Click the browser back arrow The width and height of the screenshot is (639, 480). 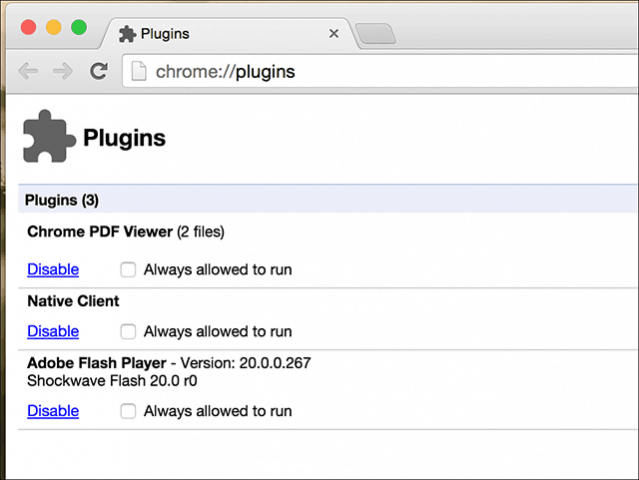pos(28,71)
